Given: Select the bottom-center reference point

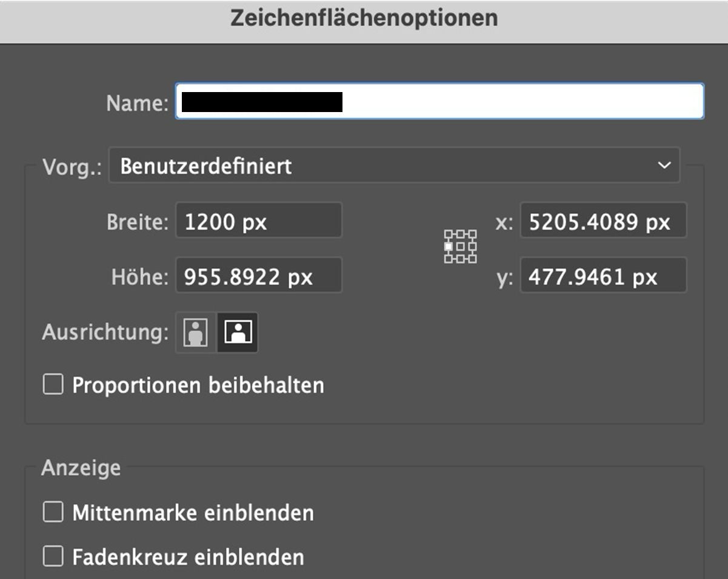Looking at the screenshot, I should (461, 259).
